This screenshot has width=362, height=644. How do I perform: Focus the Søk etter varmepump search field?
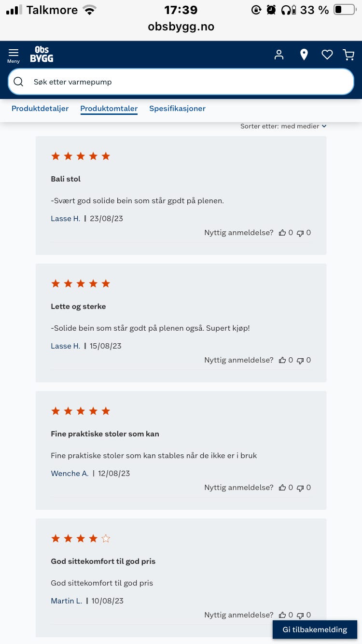point(181,82)
